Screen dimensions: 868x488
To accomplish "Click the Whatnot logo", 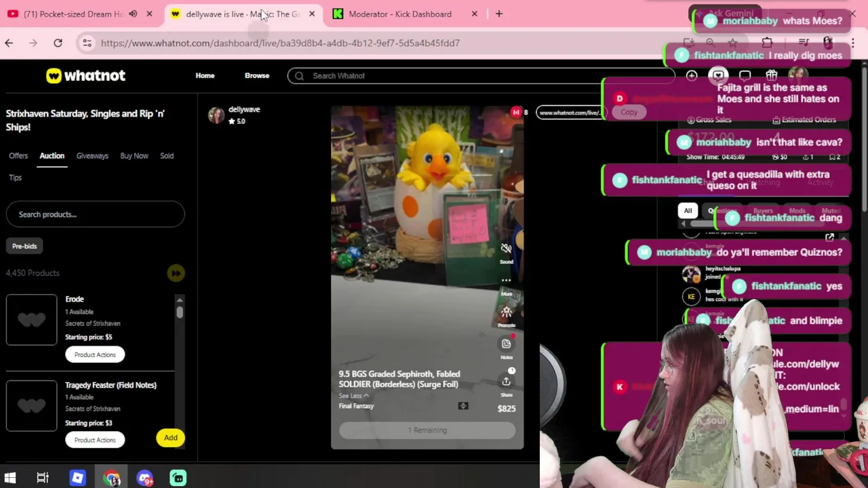I will click(x=85, y=76).
